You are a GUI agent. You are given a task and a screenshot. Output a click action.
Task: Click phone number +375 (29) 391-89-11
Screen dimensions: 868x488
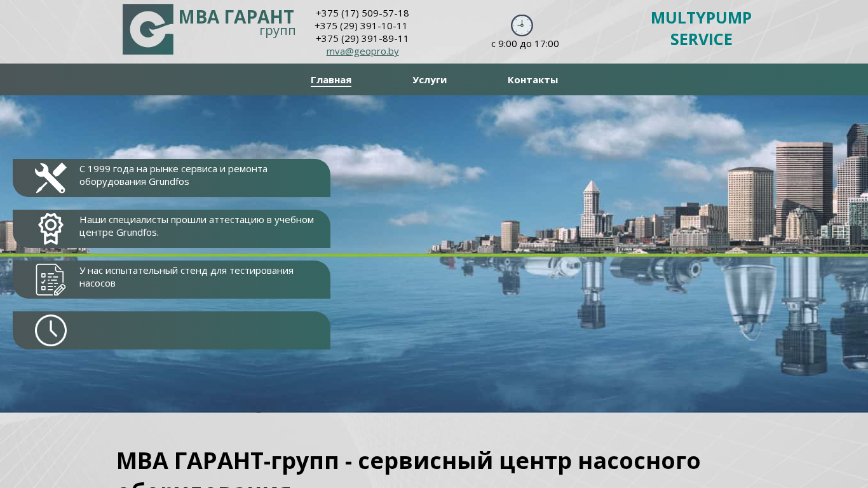[362, 39]
